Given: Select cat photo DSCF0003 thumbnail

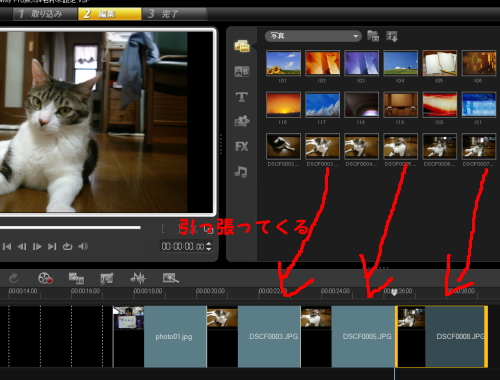Looking at the screenshot, I should [x=322, y=146].
